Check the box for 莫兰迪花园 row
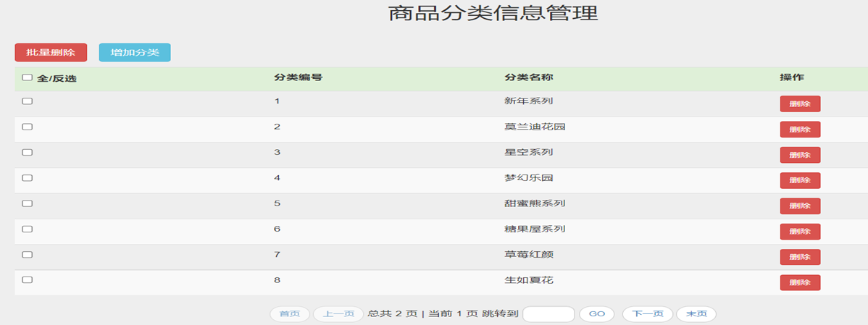 pyautogui.click(x=27, y=127)
